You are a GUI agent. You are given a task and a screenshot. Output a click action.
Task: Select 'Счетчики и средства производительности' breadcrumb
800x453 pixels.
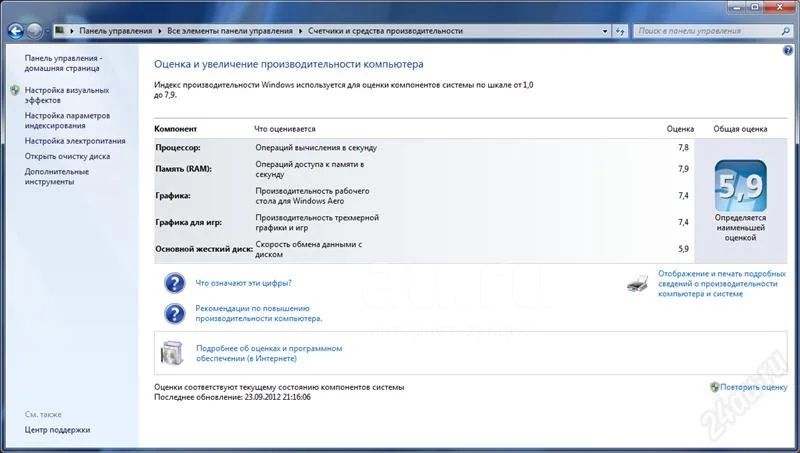[x=385, y=31]
